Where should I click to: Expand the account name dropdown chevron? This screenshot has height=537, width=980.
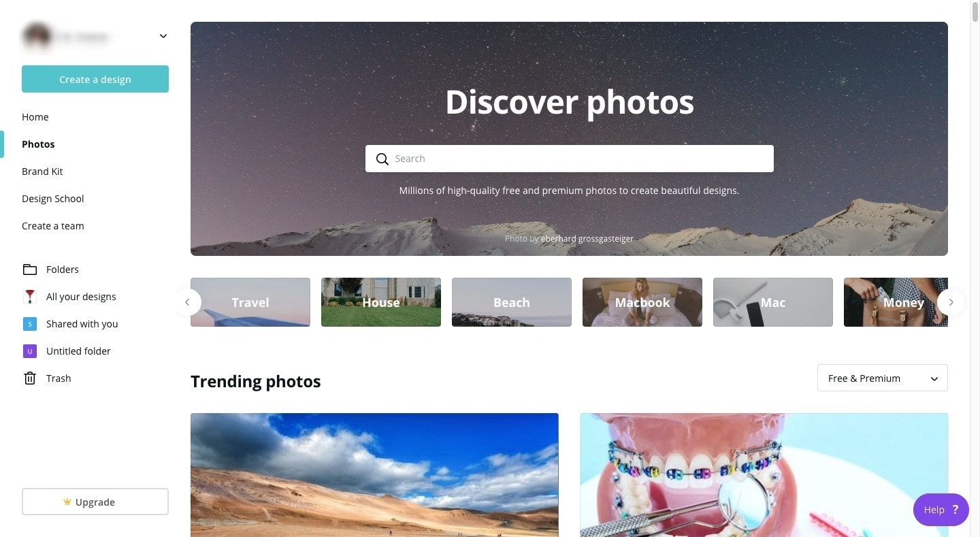point(163,36)
